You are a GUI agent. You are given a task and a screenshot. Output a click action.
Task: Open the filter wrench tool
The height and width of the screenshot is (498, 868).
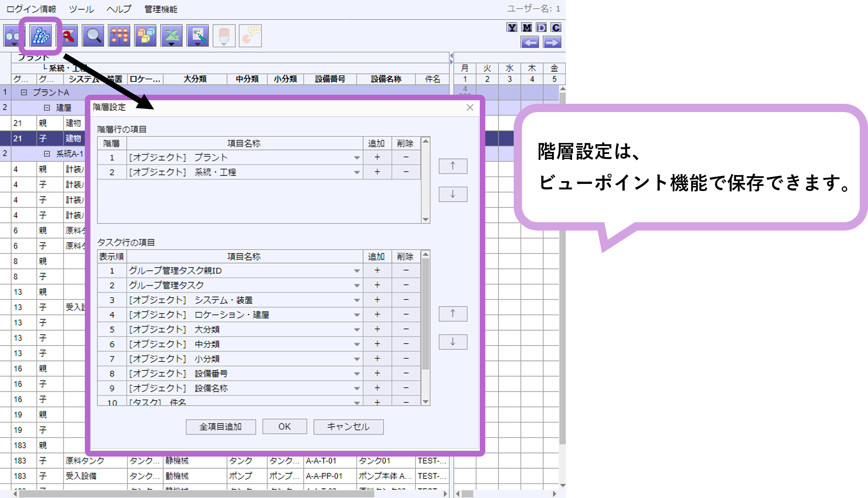[x=68, y=36]
